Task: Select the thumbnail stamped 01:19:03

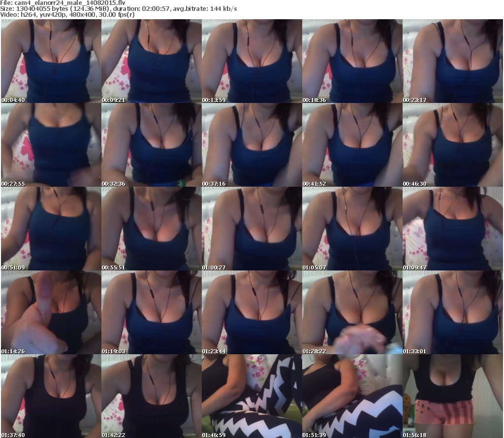Action: [152, 312]
